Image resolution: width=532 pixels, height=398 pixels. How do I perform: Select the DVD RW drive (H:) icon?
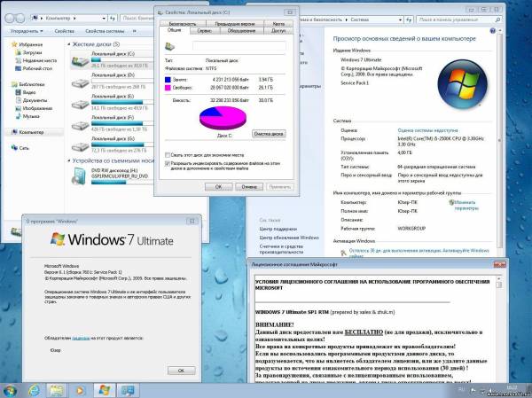pyautogui.click(x=79, y=176)
